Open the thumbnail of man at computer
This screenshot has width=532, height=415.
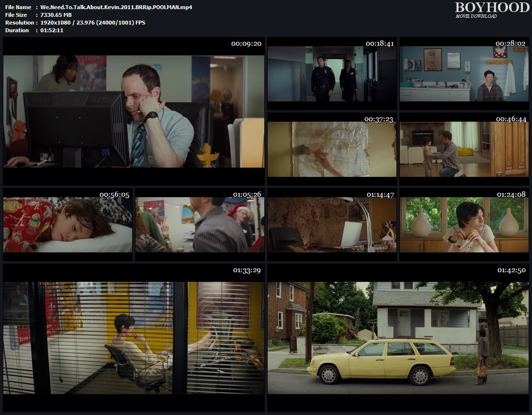134,112
